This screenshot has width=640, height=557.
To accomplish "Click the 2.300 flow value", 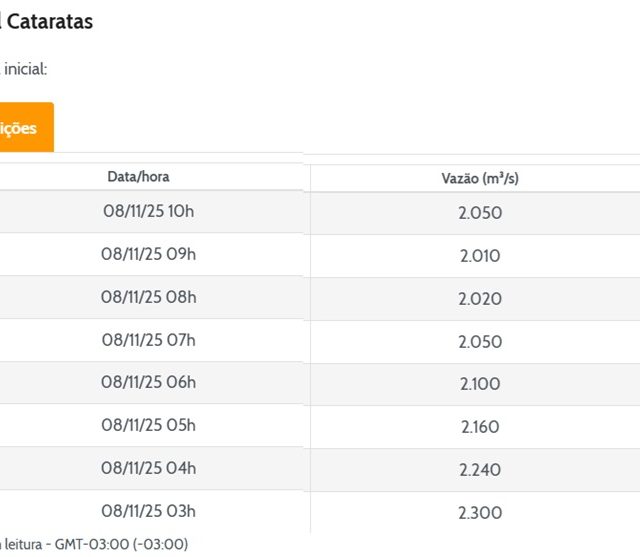I will pos(480,513).
